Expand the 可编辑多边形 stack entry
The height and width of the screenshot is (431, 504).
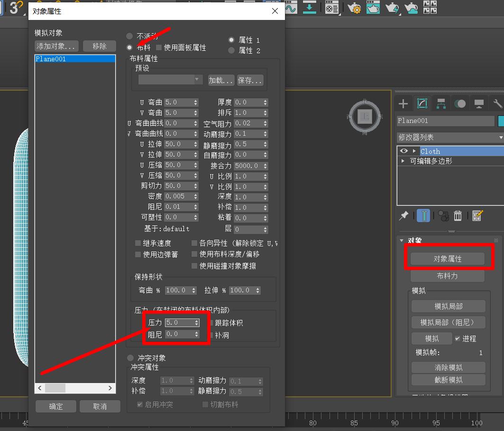tap(403, 160)
